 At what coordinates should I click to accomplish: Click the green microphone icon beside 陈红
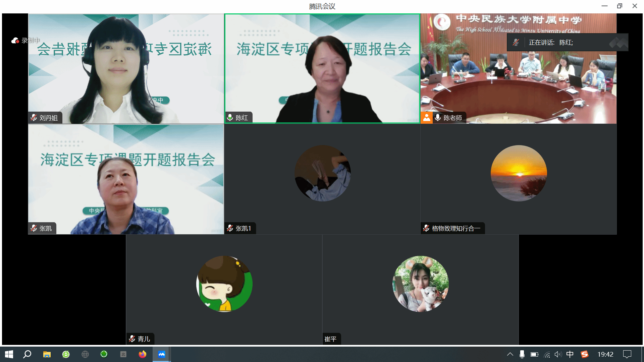click(230, 118)
